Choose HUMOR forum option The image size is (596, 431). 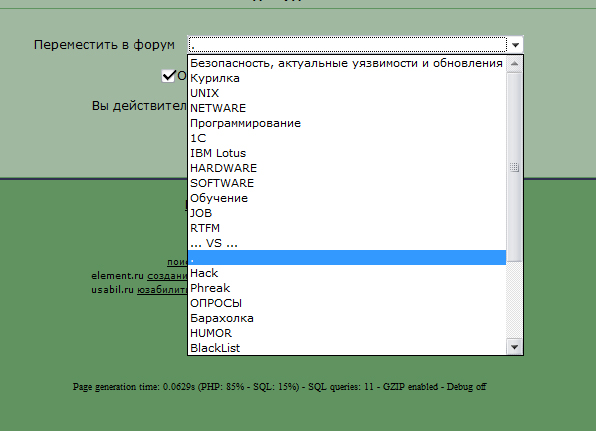pos(347,333)
